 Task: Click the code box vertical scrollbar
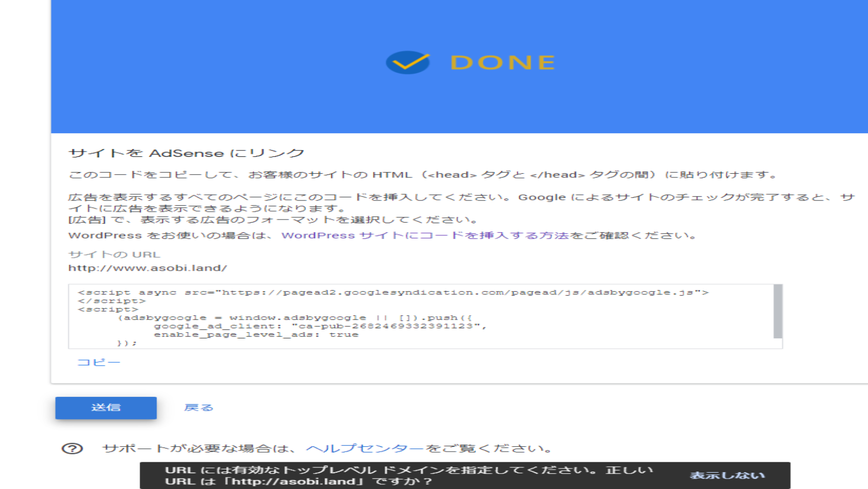[x=777, y=311]
